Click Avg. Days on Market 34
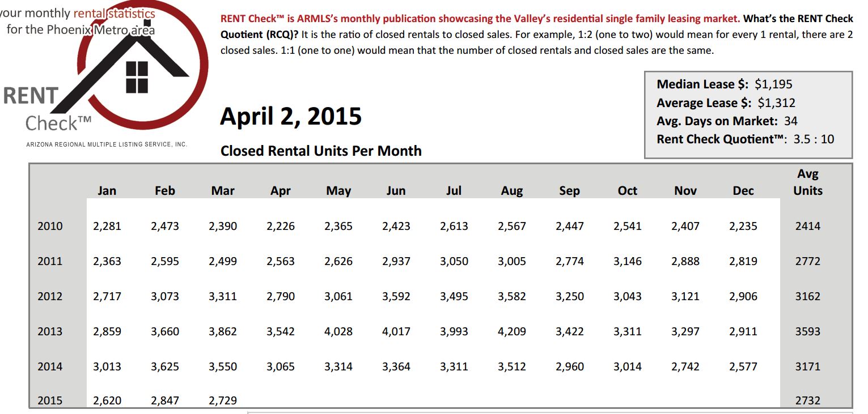868x414 pixels. pyautogui.click(x=727, y=121)
